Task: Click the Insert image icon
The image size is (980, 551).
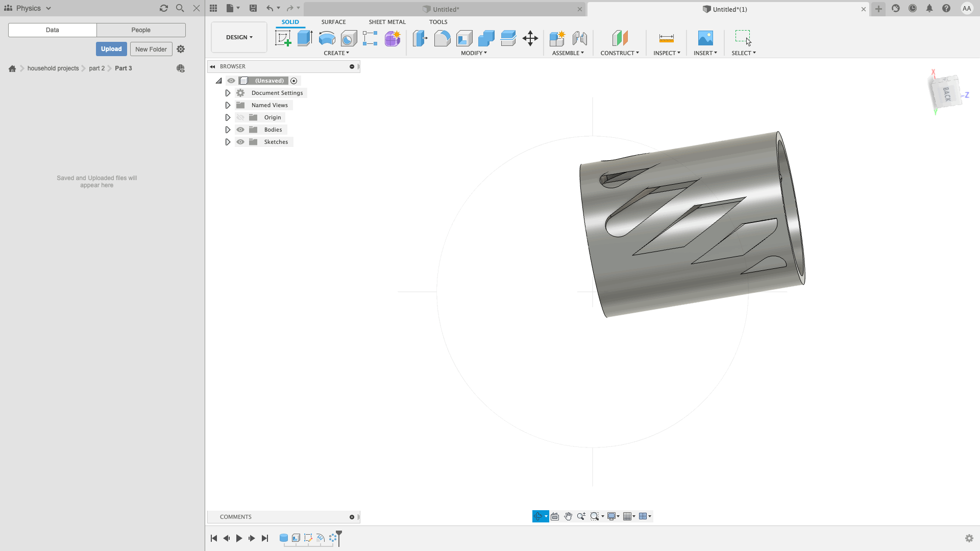Action: (705, 38)
